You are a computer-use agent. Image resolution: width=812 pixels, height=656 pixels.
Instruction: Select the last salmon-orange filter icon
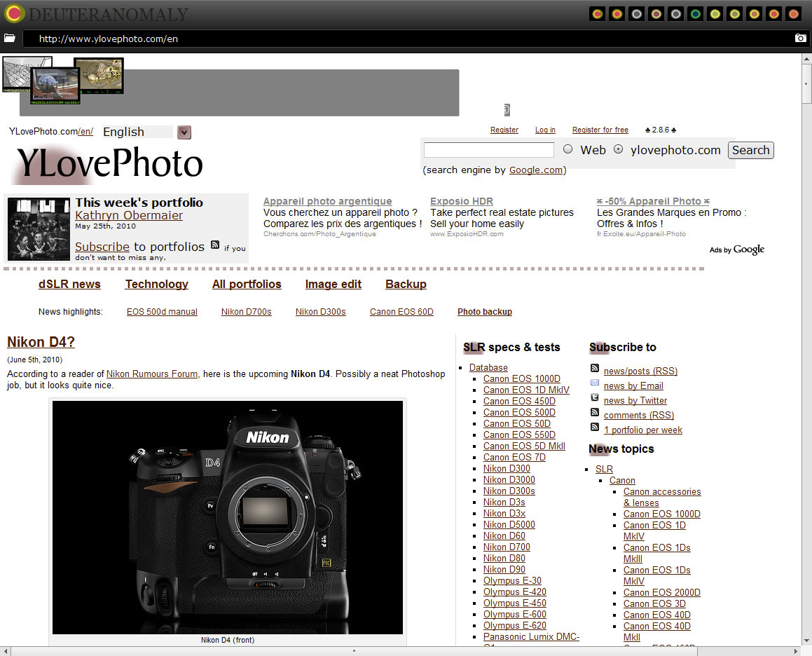(x=793, y=14)
